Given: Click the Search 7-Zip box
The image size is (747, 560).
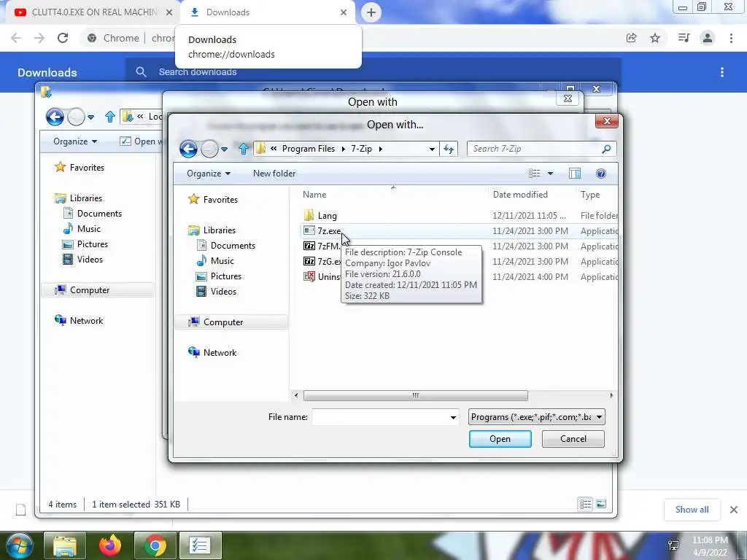Looking at the screenshot, I should coord(535,149).
